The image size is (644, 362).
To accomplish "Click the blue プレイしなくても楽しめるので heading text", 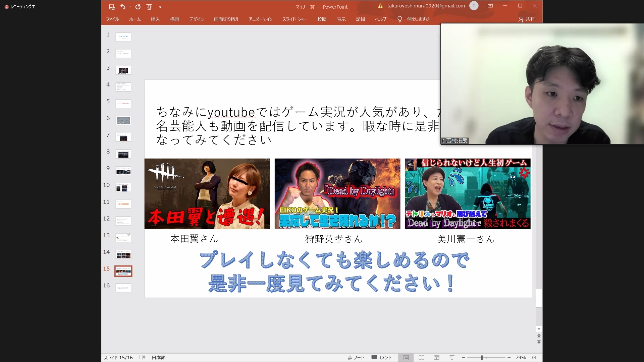I will click(334, 260).
